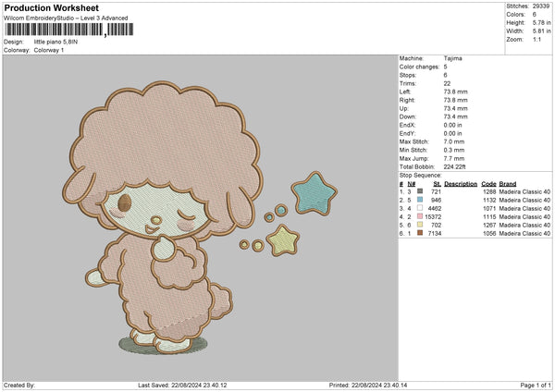555x392 pixels.
Task: Click the Zoom value 1:1
Action: click(x=536, y=39)
